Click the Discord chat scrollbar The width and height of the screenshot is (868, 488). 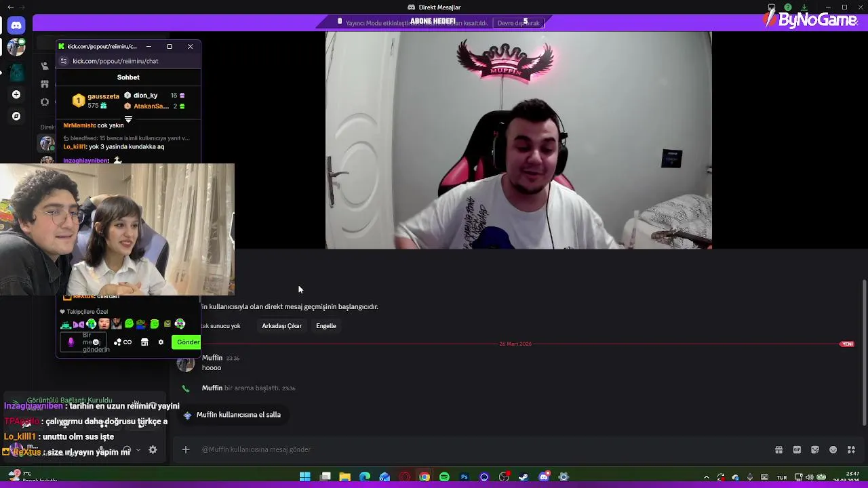(x=864, y=352)
